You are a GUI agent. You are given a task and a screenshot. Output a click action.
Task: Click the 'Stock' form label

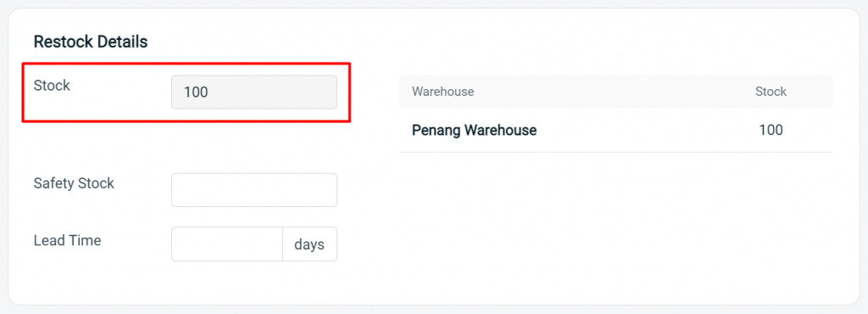click(x=52, y=85)
